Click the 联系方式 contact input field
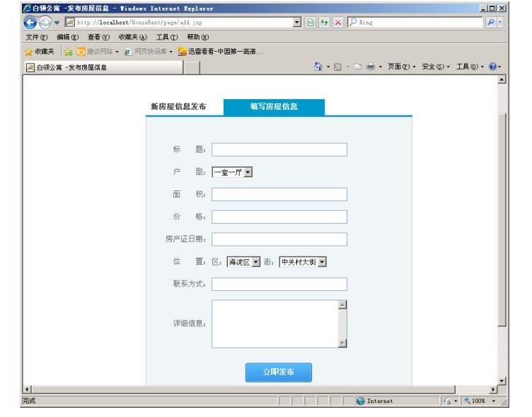The height and width of the screenshot is (417, 532). tap(279, 284)
